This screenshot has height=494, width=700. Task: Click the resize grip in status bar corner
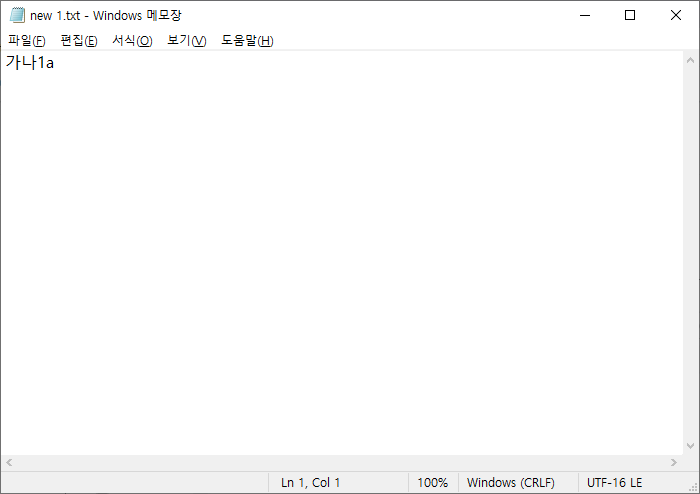coord(693,487)
